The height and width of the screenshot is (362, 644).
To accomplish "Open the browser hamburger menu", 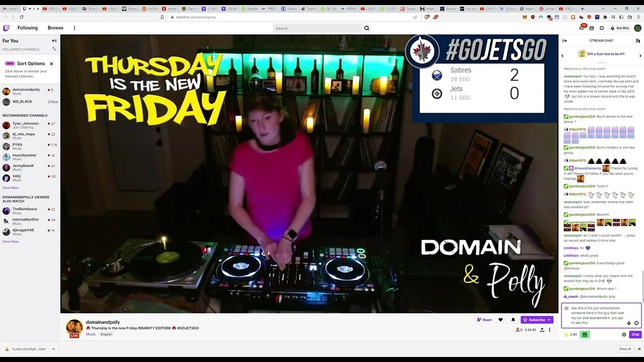I will click(639, 17).
